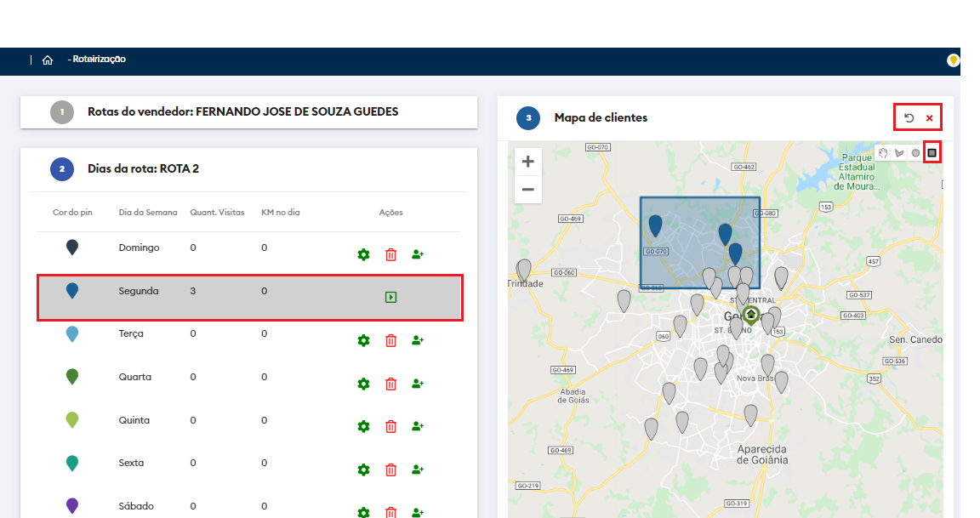Click the trash icon for Quinta
The image size is (980, 518).
(x=390, y=426)
